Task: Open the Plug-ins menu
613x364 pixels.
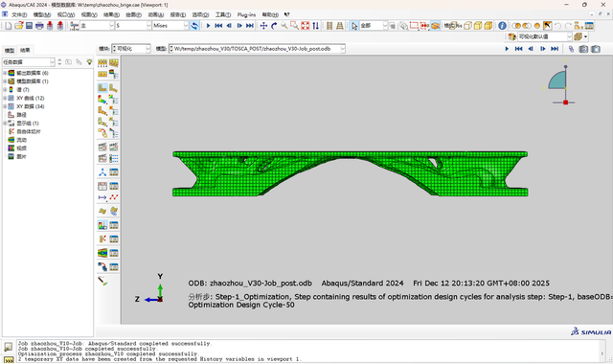Action: click(246, 15)
